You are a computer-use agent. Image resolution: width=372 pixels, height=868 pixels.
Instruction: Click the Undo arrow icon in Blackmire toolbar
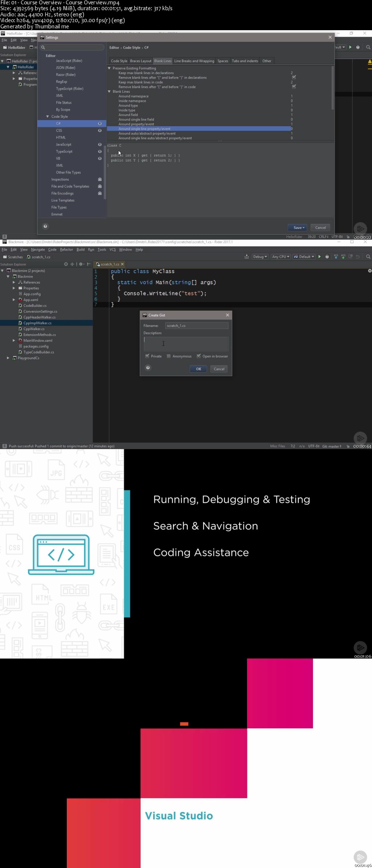coord(358,256)
